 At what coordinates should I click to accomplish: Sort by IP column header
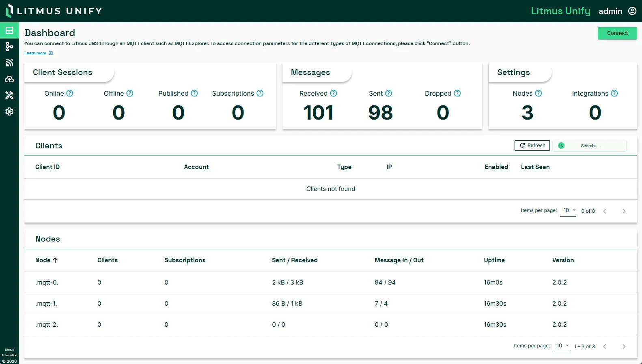point(389,167)
